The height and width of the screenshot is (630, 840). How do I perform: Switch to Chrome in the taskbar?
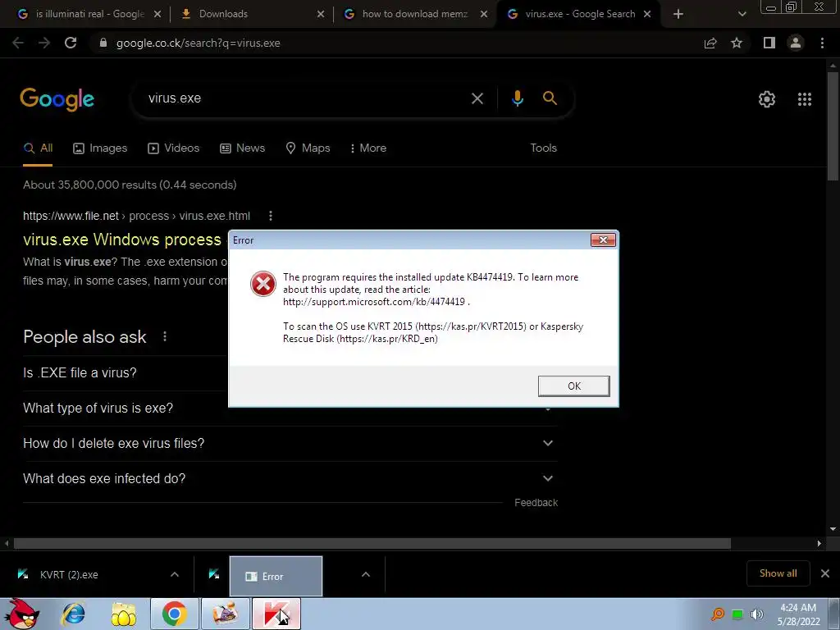(175, 614)
